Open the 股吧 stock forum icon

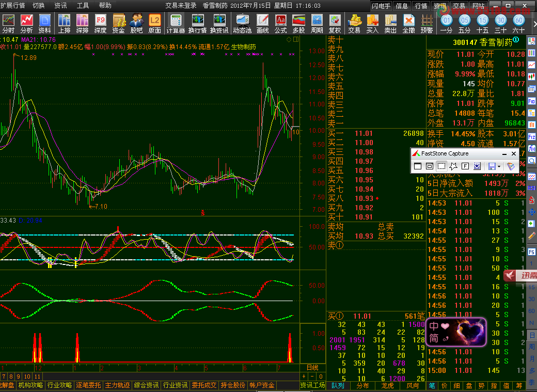click(x=137, y=24)
